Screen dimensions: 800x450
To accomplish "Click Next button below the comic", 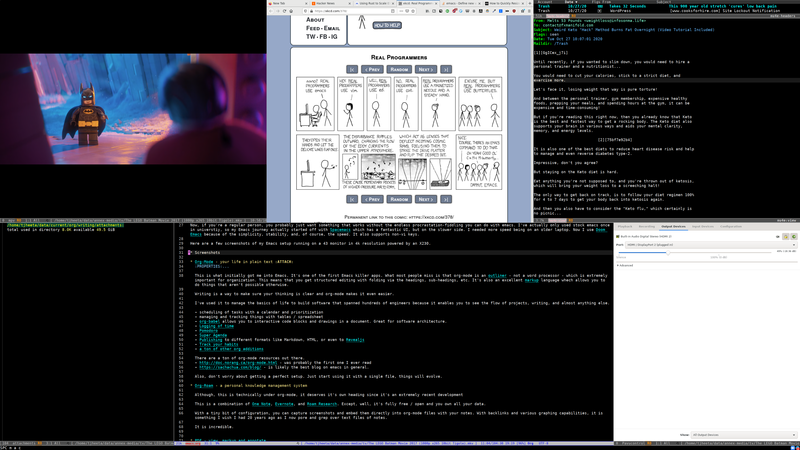I will tap(426, 199).
